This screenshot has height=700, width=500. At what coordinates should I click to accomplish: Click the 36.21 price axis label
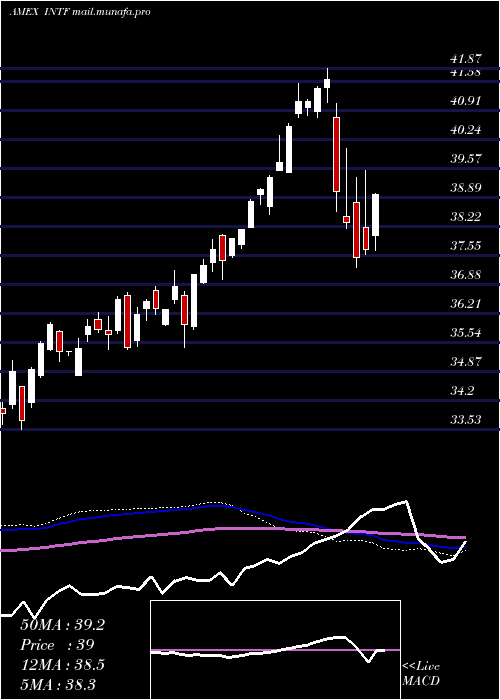coord(465,304)
